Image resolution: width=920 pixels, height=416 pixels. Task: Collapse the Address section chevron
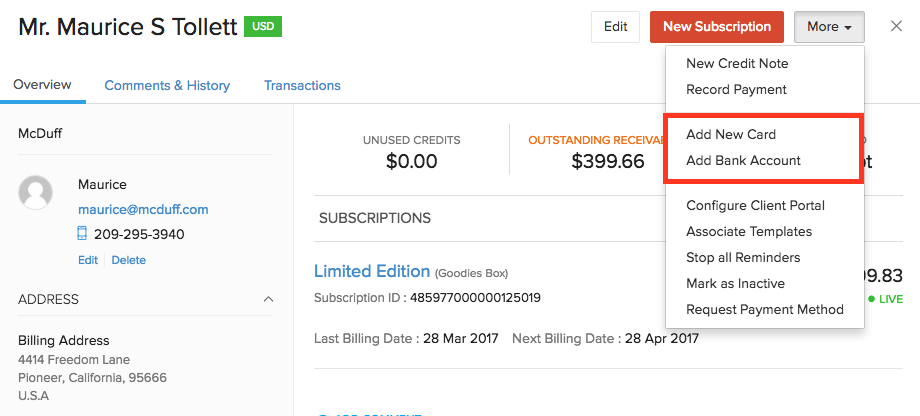click(268, 299)
